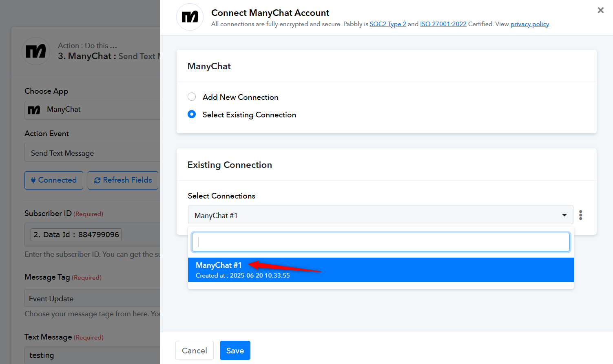Choose Select Existing Connection radio button

pos(192,115)
